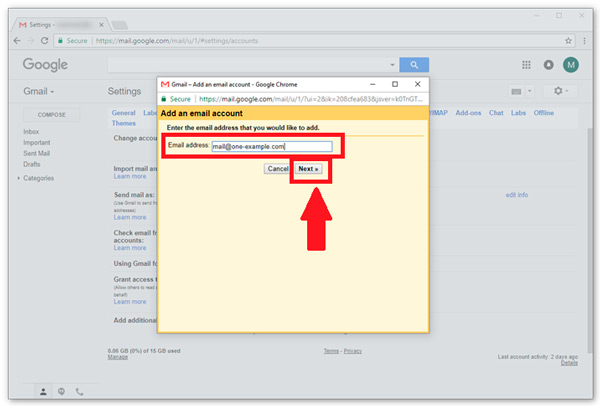Open the Inbox folder
The width and height of the screenshot is (600, 406).
tap(31, 132)
